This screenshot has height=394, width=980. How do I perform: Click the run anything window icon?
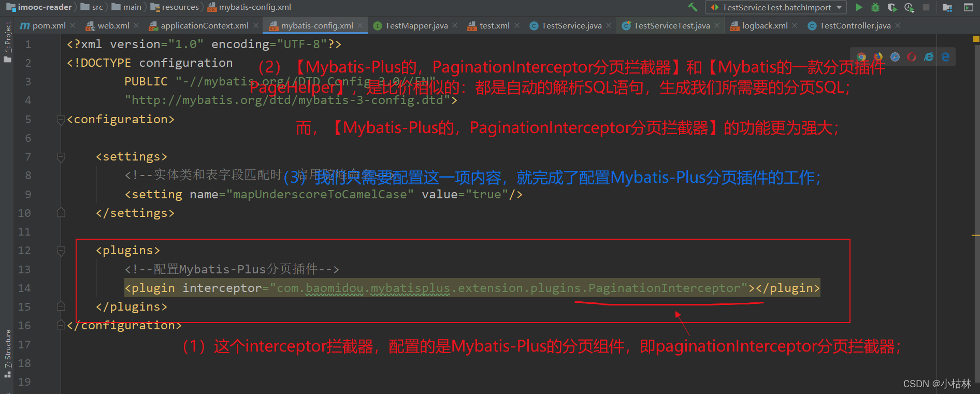(x=968, y=7)
